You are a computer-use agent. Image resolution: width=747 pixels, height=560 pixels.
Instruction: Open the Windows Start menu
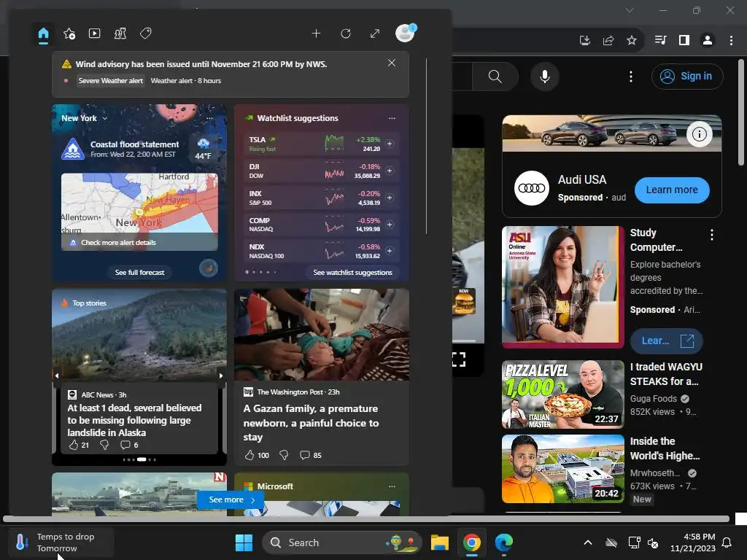244,542
